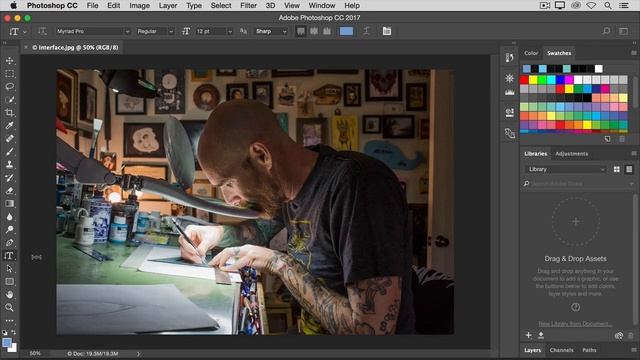Screen dimensions: 640x360
Task: Select the Rectangular Marquee tool
Action: click(9, 74)
